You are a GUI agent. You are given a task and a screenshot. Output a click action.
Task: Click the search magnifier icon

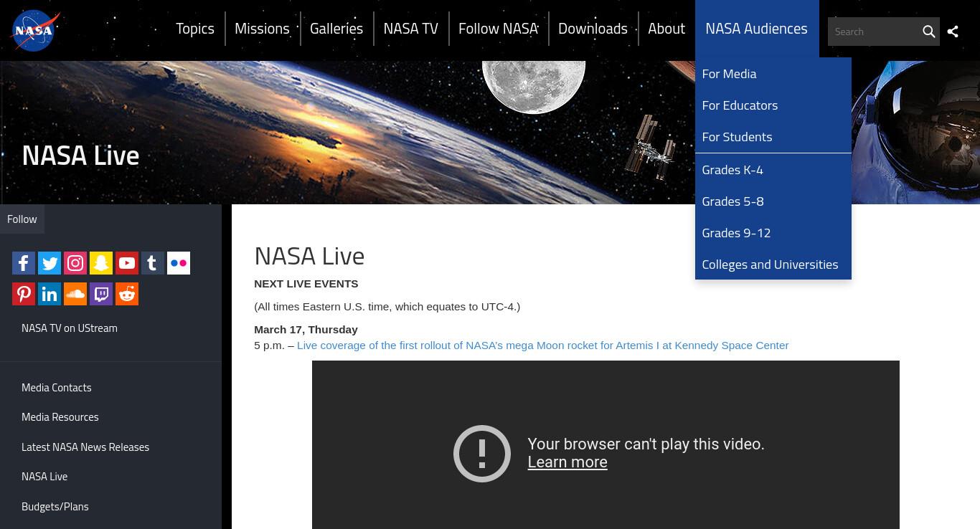928,32
